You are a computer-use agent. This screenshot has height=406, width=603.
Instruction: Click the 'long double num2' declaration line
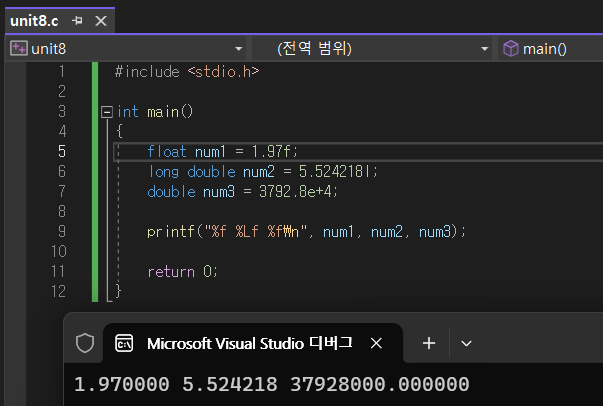(263, 171)
